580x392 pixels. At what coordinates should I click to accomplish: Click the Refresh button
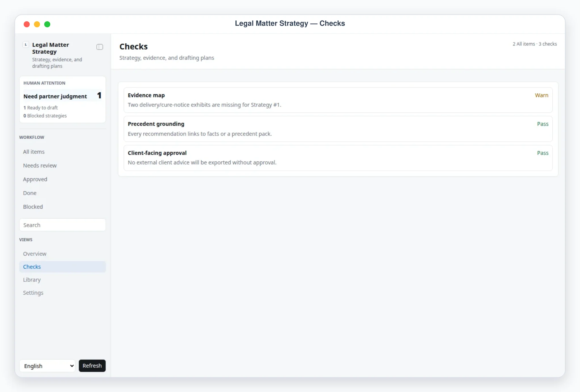click(x=92, y=366)
